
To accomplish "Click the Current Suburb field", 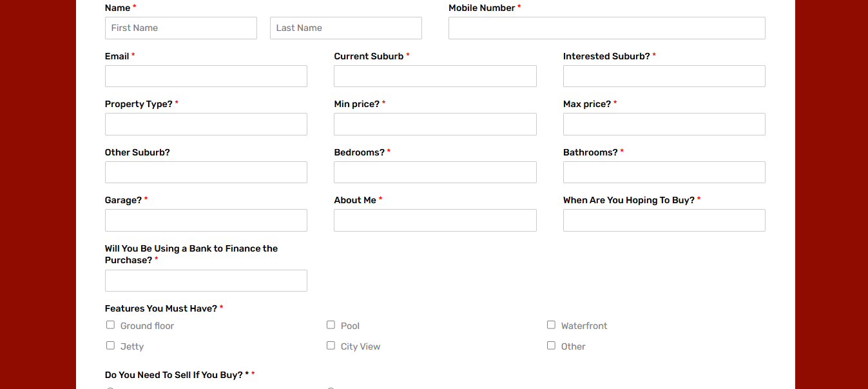I will 435,75.
